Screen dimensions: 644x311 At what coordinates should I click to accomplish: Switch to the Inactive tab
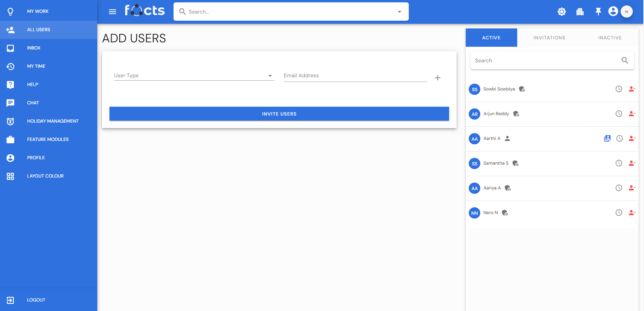pyautogui.click(x=610, y=38)
